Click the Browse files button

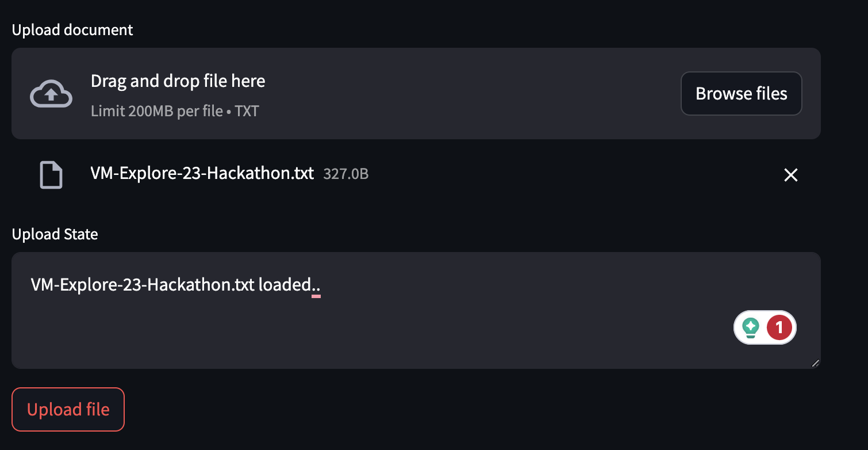click(x=741, y=93)
